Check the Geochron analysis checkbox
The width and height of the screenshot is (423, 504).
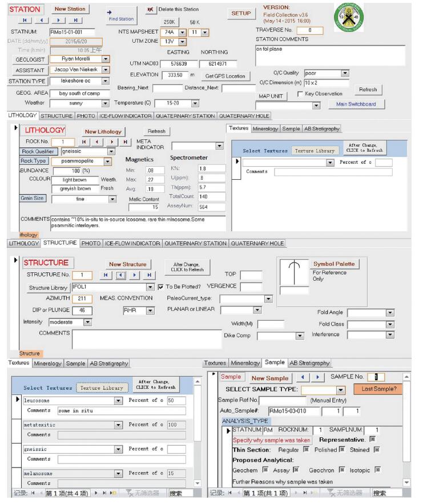(342, 470)
